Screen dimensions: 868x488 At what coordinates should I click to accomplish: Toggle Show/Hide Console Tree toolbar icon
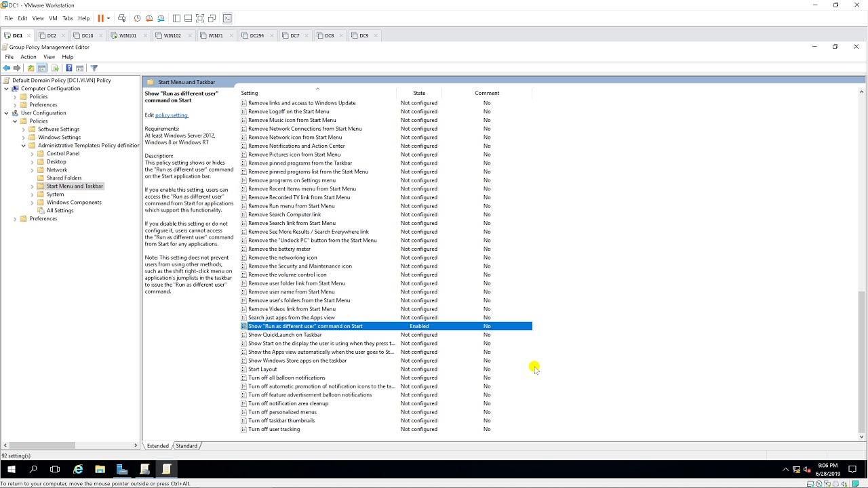[x=42, y=68]
